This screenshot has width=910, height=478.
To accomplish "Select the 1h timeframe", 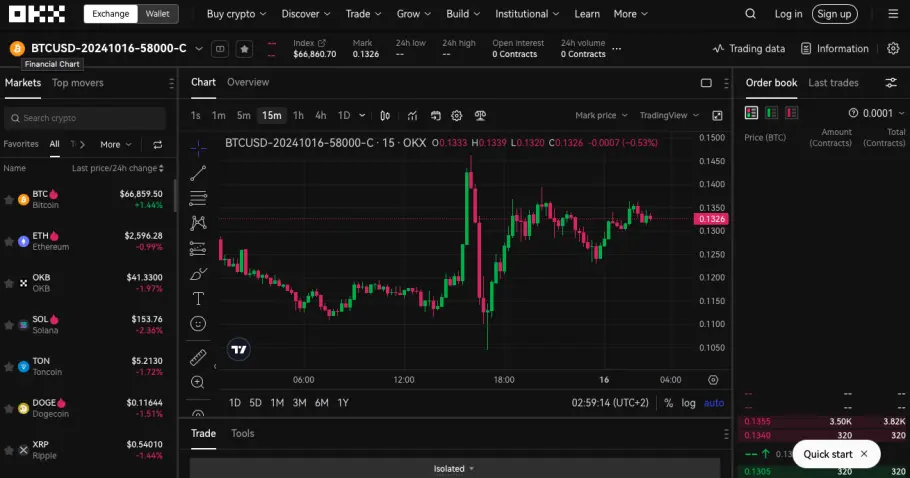I will [x=298, y=115].
